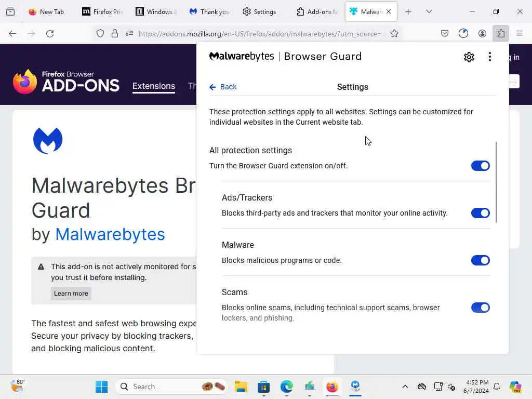Switch to the New Tab tab
532x399 pixels.
47,12
